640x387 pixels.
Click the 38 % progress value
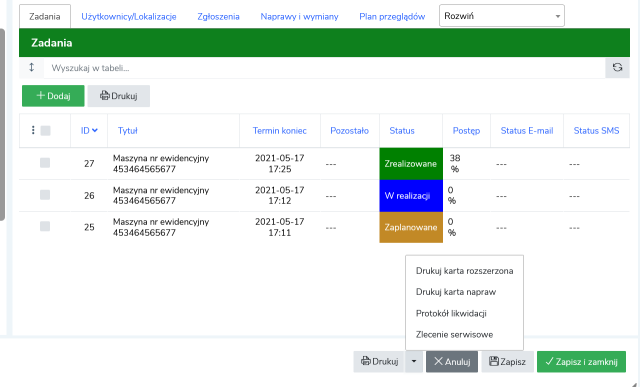point(455,163)
